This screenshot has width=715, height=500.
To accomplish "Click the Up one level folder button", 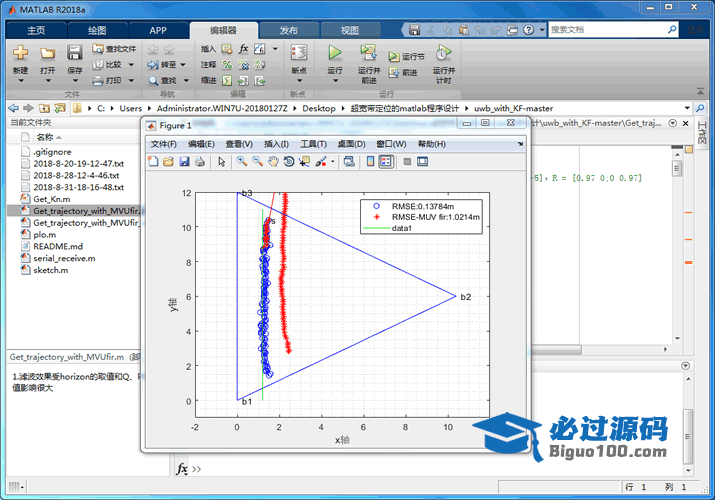I will click(44, 108).
